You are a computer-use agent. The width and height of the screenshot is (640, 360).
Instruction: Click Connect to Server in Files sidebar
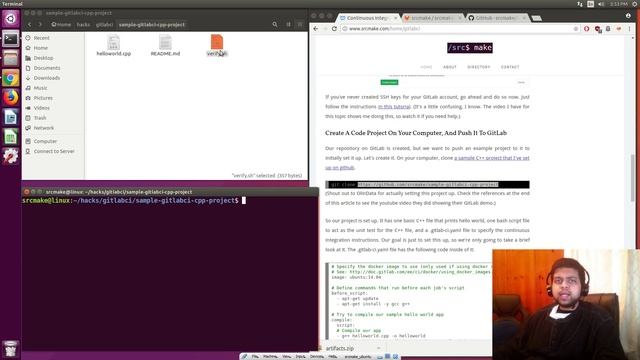point(53,151)
